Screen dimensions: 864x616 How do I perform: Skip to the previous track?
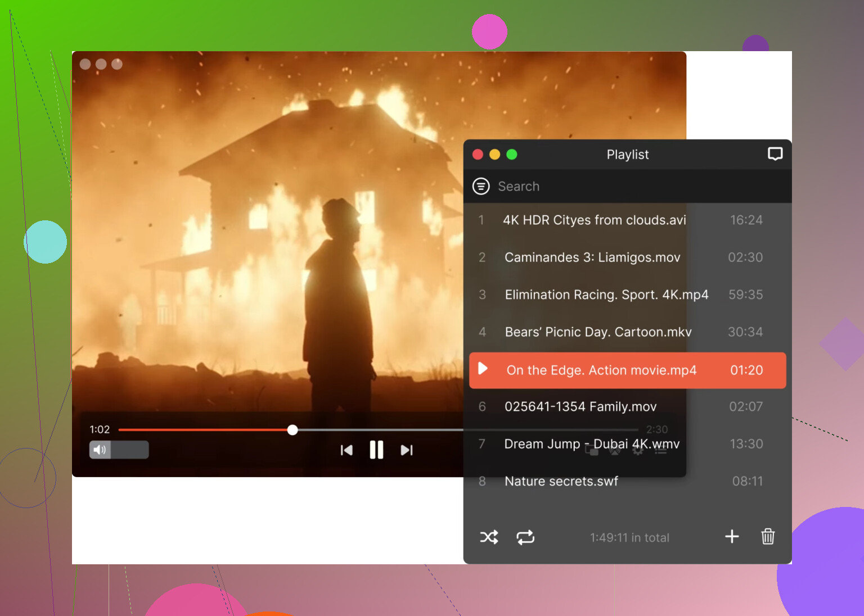tap(346, 450)
